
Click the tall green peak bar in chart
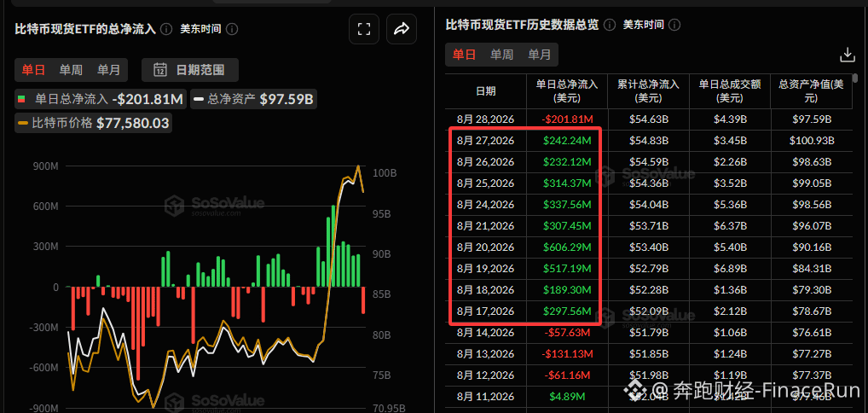point(333,246)
